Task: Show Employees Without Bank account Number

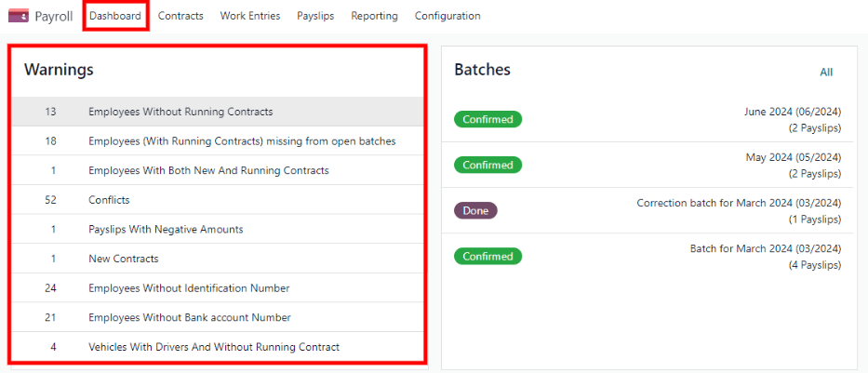Action: tap(190, 318)
